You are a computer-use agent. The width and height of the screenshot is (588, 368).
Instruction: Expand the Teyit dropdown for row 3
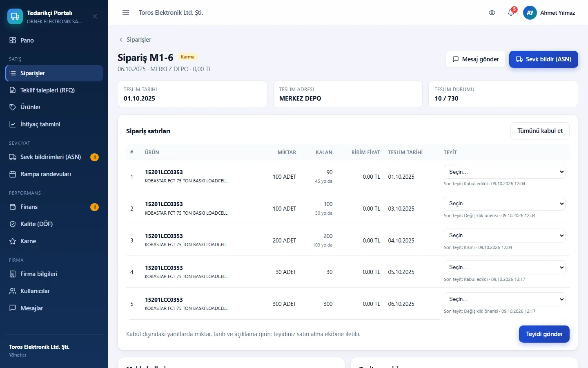pos(504,236)
